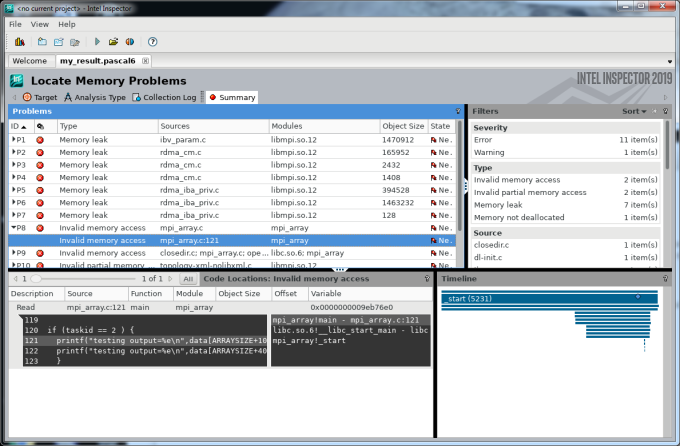Viewport: 680px width, 446px height.
Task: Sort problems by Object Size column
Action: coord(404,126)
